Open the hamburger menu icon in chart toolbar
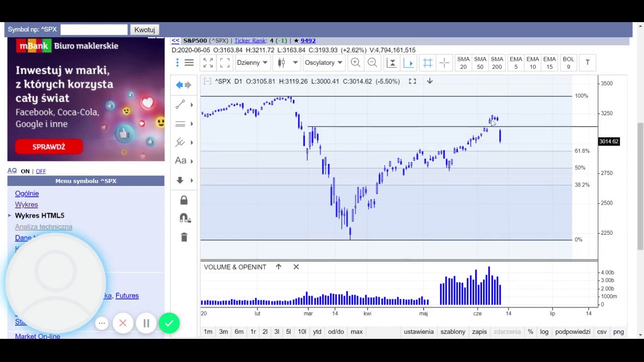Image resolution: width=644 pixels, height=362 pixels. (189, 63)
